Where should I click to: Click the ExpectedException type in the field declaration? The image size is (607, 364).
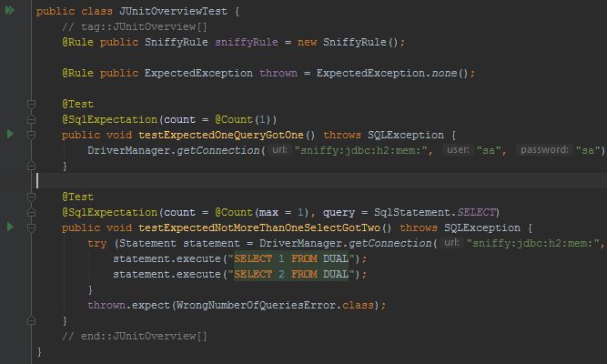point(198,73)
